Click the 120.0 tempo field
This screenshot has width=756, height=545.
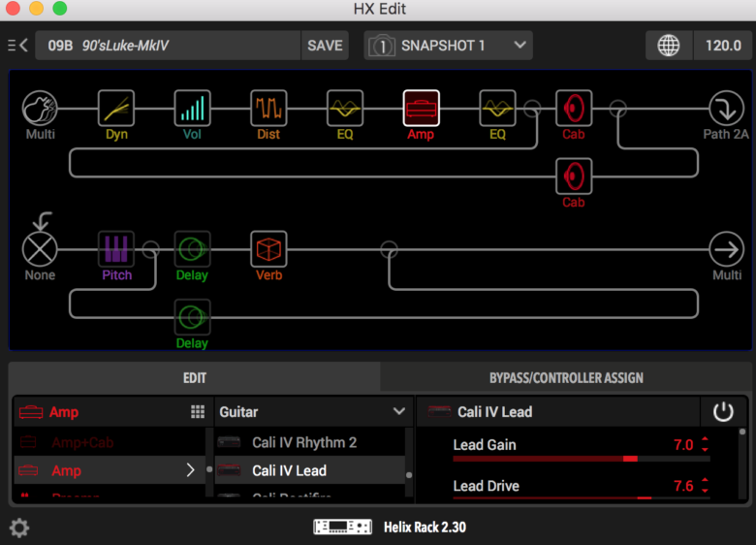click(x=723, y=46)
